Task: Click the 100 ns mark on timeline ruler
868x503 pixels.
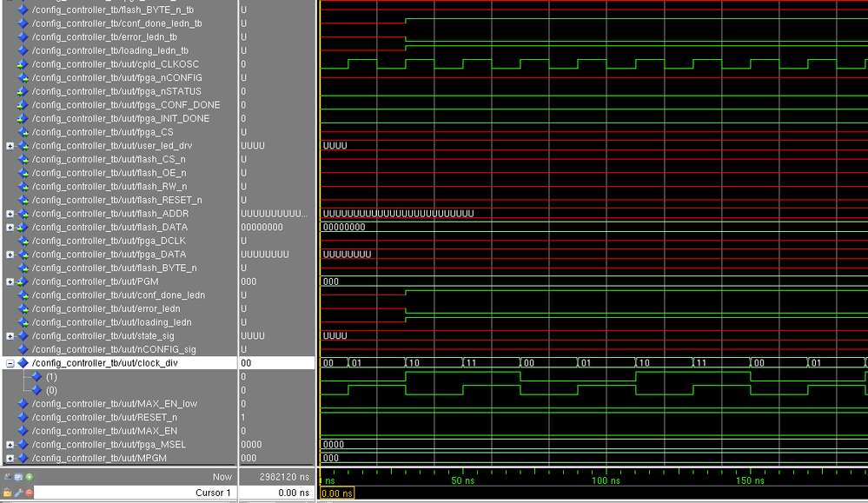Action: (606, 480)
